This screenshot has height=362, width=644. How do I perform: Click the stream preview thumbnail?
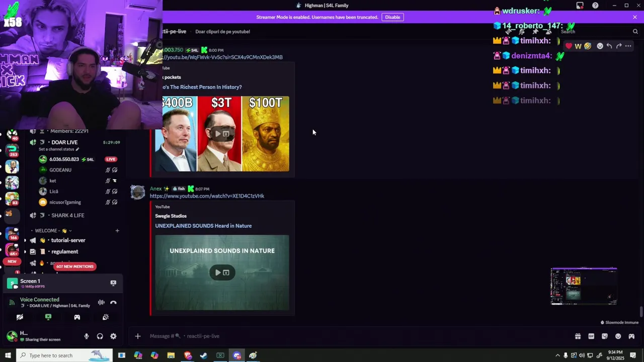[584, 287]
